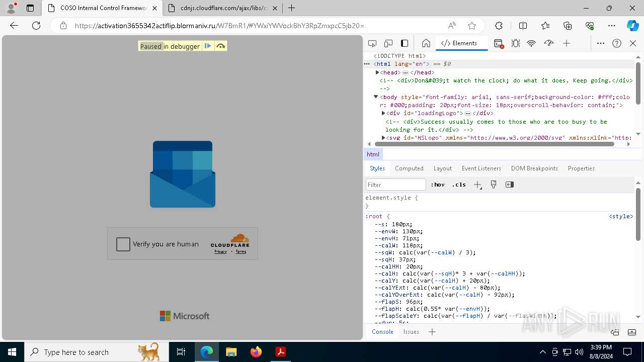Add more tools with plus icon
Viewport: 644px width, 362px height.
click(x=567, y=44)
